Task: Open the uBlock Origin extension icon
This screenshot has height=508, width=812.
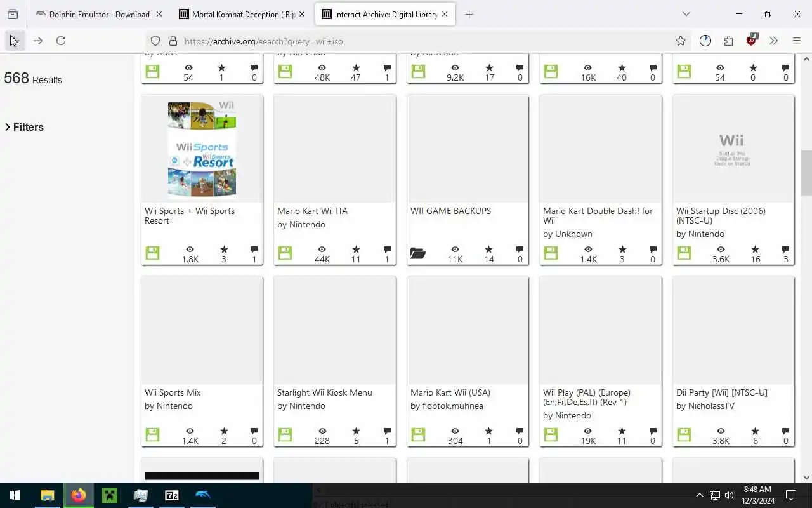Action: coord(752,40)
